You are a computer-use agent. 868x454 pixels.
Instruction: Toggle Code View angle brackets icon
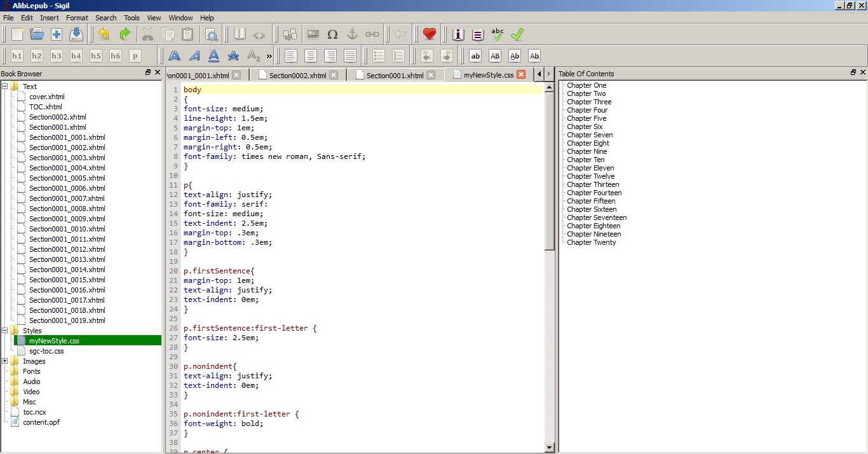259,34
